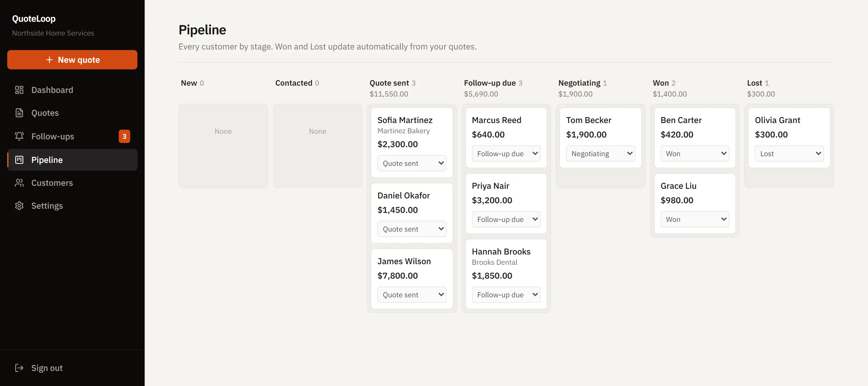
Task: Click the Follow-up due column header
Action: (490, 83)
